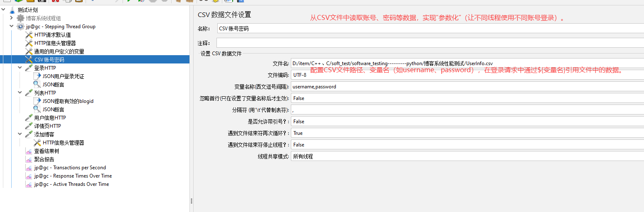
Task: Click the magnifier icon of JSON断言 under 登录HTTP
Action: click(37, 85)
